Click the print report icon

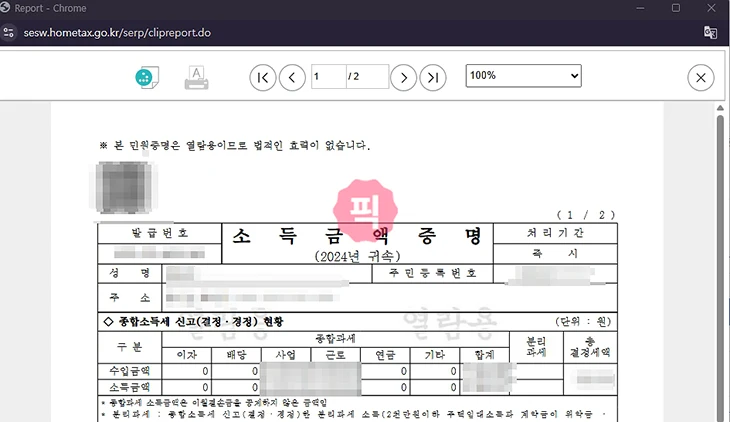click(196, 78)
